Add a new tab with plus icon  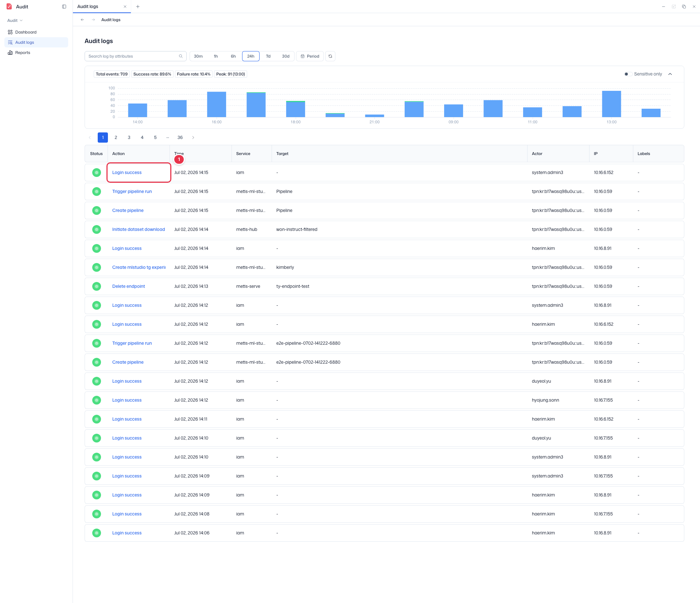pyautogui.click(x=138, y=7)
